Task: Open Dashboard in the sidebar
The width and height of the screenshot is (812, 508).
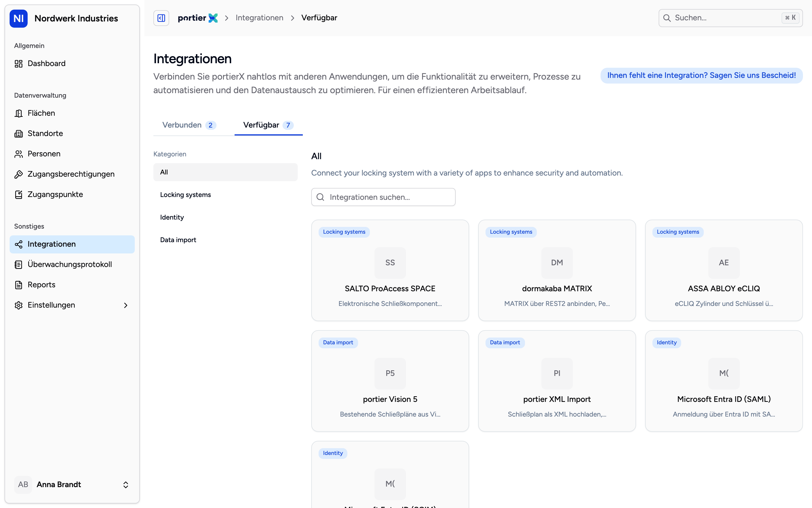Action: [72, 63]
